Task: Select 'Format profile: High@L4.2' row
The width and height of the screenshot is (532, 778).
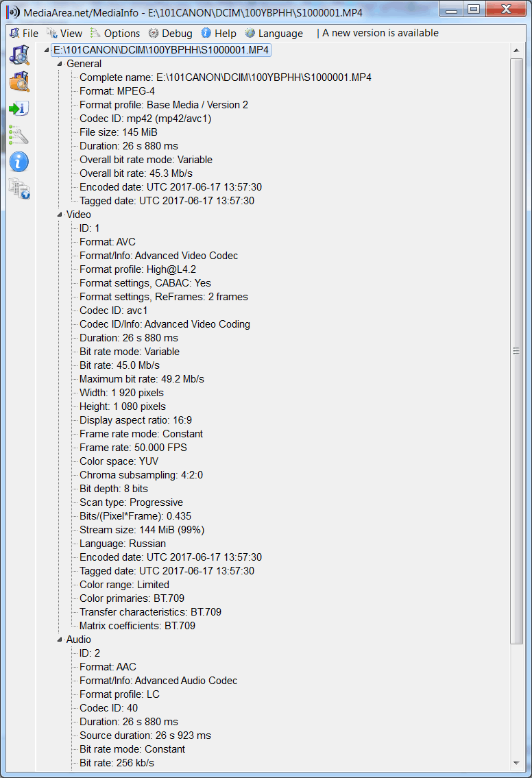Action: pos(138,269)
